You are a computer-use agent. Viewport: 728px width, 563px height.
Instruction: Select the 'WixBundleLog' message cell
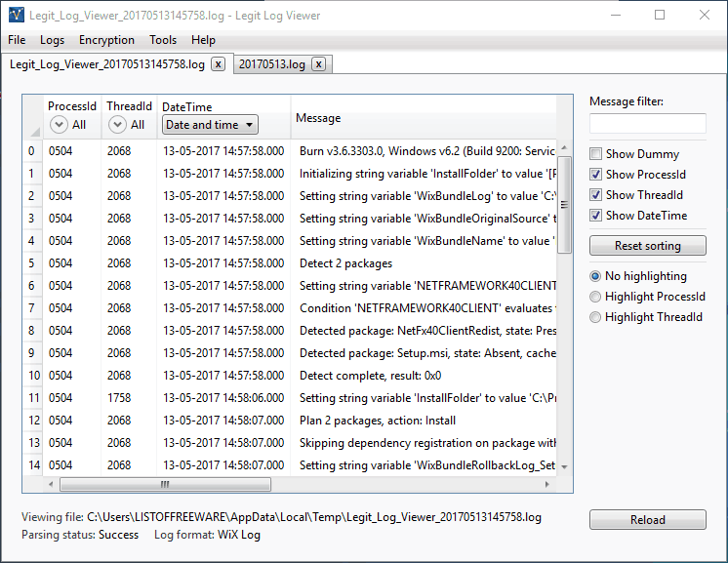pyautogui.click(x=424, y=196)
